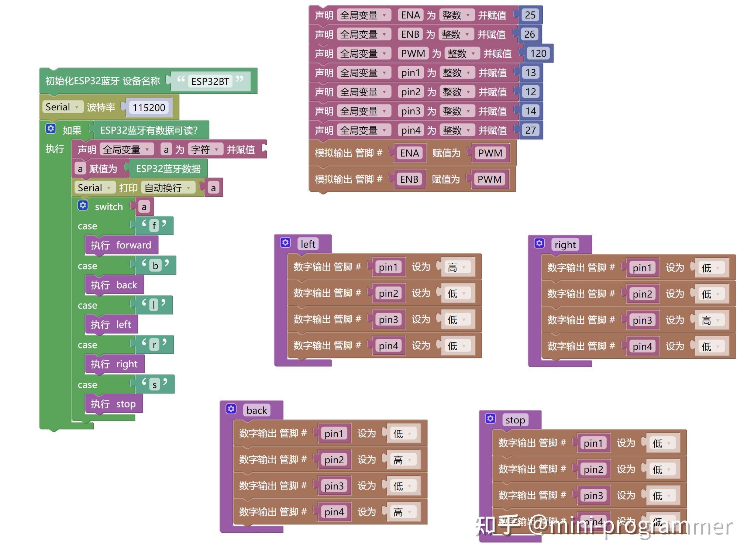Open the Serial dropdown on 波特率 block
751x560 pixels.
coord(62,107)
